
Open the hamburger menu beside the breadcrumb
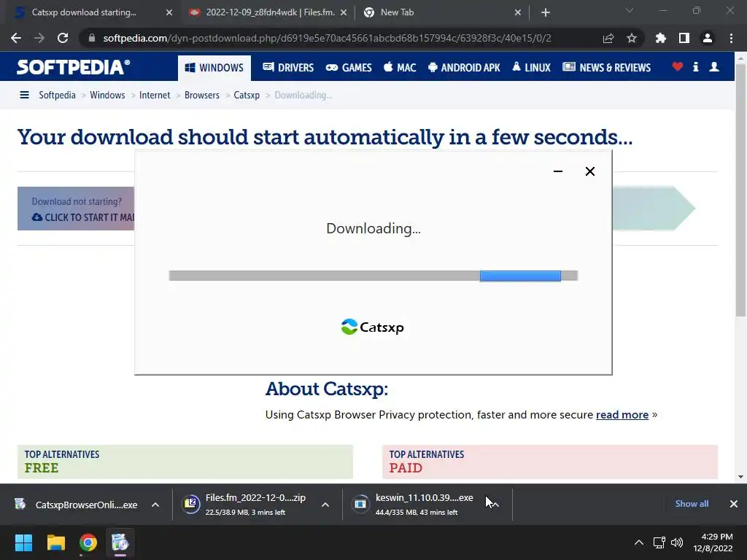coord(24,96)
